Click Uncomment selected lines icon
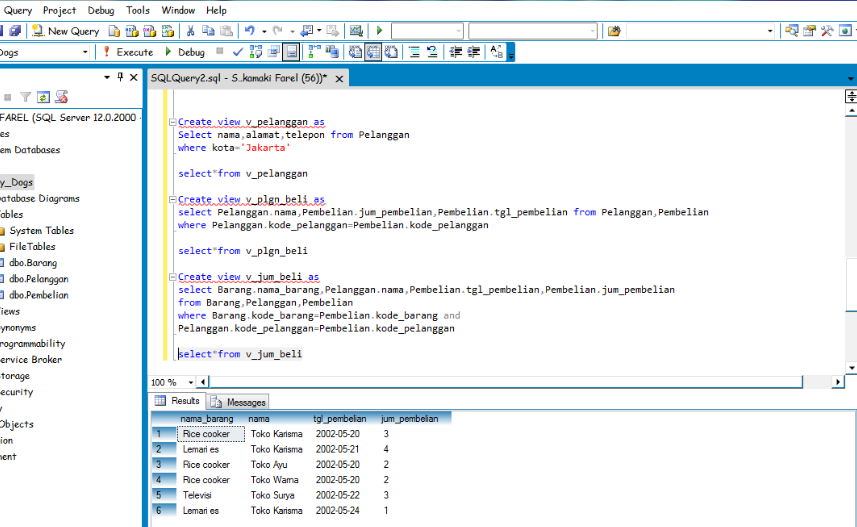This screenshot has width=857, height=527. pos(432,52)
